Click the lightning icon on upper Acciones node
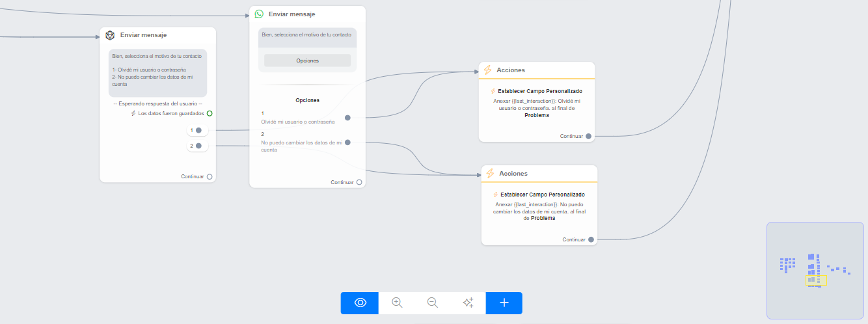This screenshot has width=868, height=324. pyautogui.click(x=487, y=70)
